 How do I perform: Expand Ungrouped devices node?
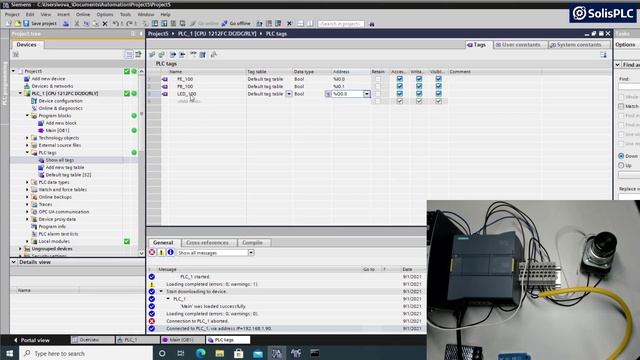(20, 249)
